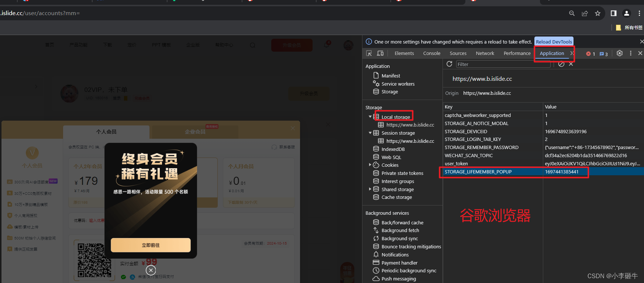Collapse the Session storage tree node
644x283 pixels.
[x=370, y=133]
